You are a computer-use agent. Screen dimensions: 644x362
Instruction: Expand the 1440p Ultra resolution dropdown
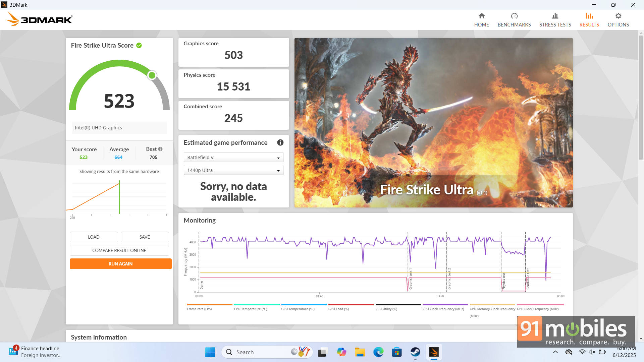pos(233,170)
